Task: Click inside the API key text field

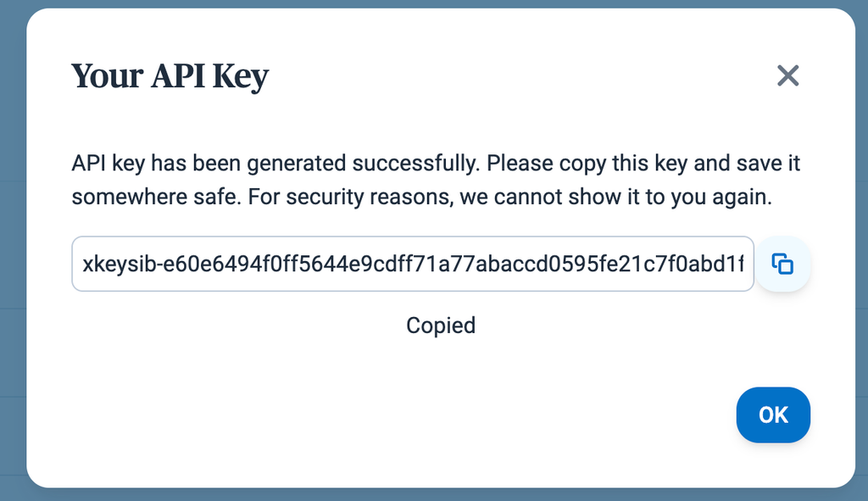Action: (x=413, y=264)
